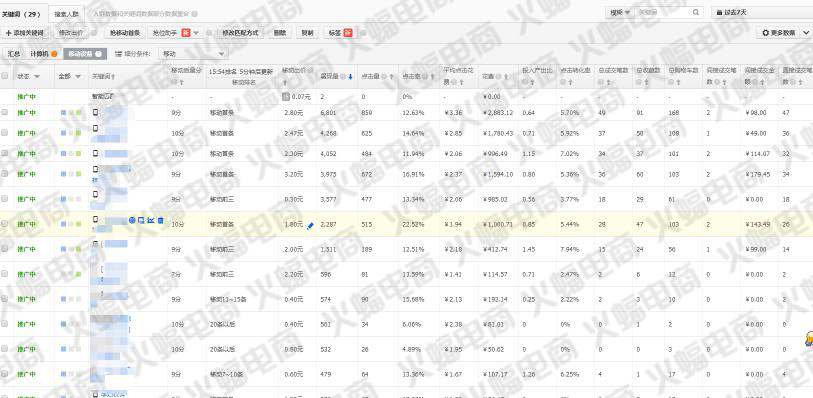Click the mobile phone icon in 0.30元 row
Image resolution: width=813 pixels, height=398 pixels.
tap(95, 194)
